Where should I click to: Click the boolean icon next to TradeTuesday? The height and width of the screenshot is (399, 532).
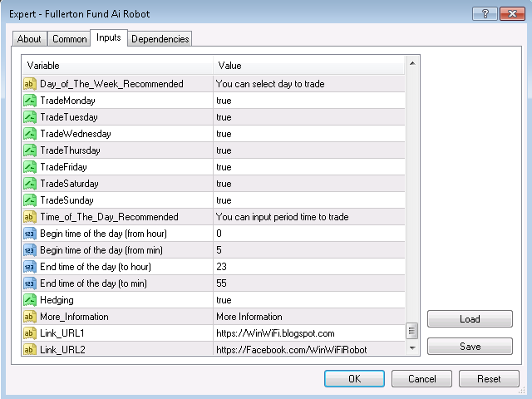point(30,117)
